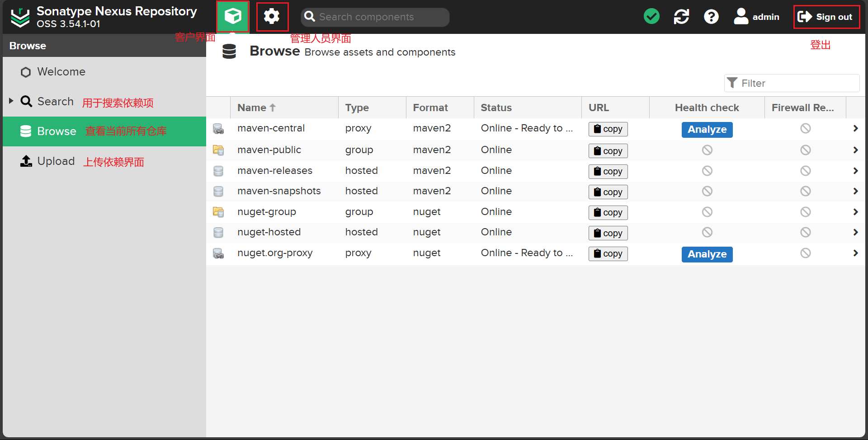Open the nuget-group repository name
The height and width of the screenshot is (440, 868).
(267, 212)
